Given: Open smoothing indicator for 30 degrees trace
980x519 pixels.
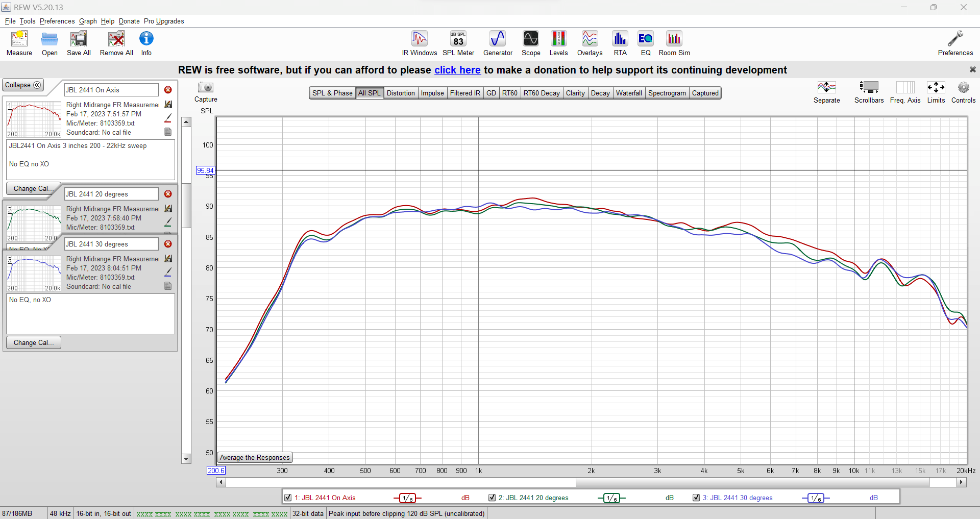Looking at the screenshot, I should pyautogui.click(x=816, y=498).
